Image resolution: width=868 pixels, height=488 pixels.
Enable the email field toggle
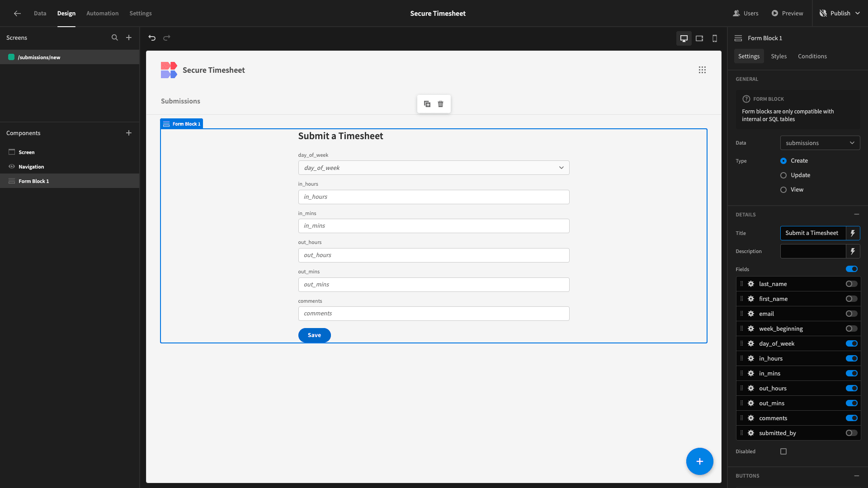tap(852, 314)
